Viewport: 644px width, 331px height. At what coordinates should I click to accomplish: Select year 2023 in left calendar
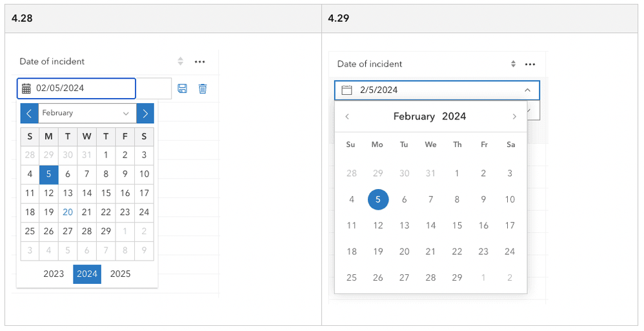[54, 274]
